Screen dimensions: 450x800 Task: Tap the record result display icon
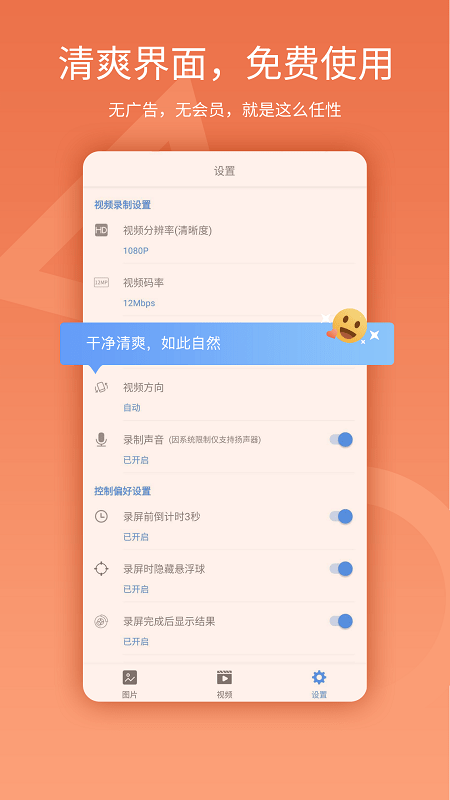tap(101, 621)
